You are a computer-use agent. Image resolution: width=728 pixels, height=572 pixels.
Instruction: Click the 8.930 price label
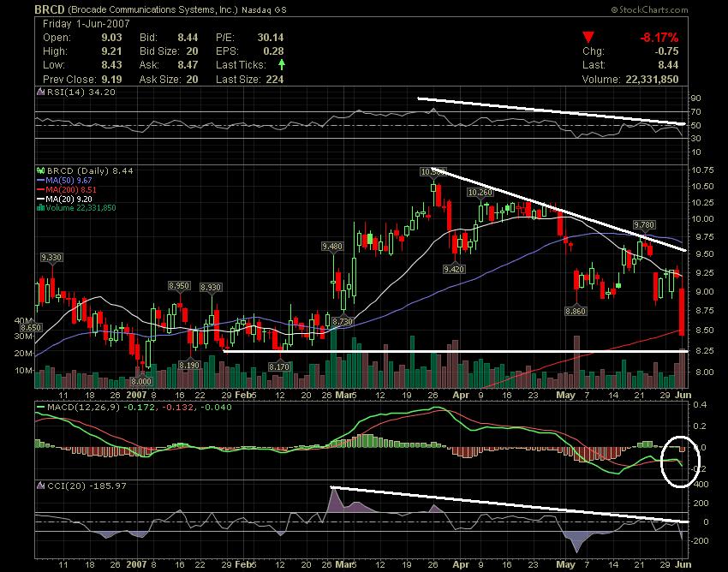point(211,288)
